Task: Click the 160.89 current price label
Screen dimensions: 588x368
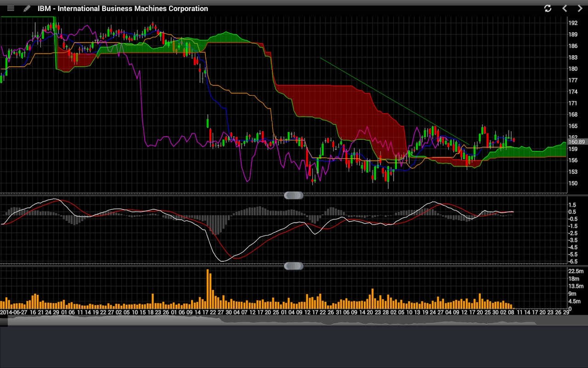Action: (576, 142)
